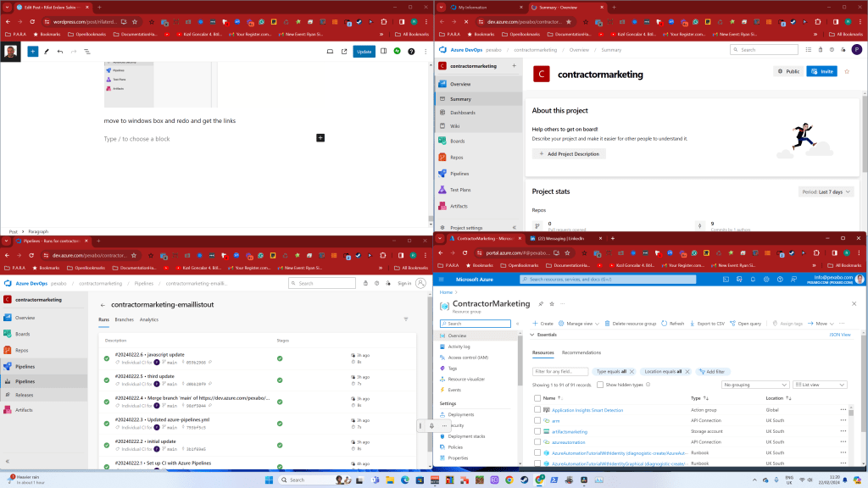Open Access control (IAM) in resource menu
This screenshot has width=868, height=488.
(468, 358)
